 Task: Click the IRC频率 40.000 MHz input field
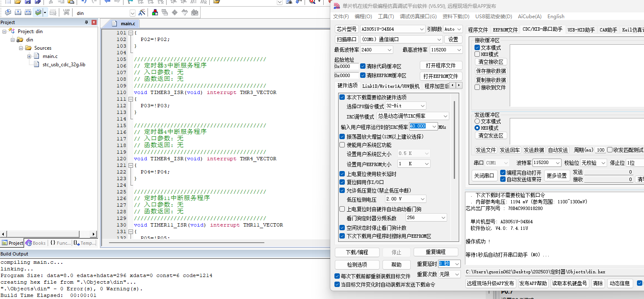pyautogui.click(x=424, y=126)
